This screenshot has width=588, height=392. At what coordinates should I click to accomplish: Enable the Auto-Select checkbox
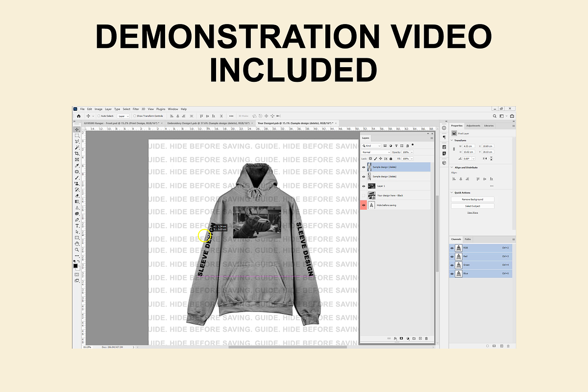[x=99, y=116]
